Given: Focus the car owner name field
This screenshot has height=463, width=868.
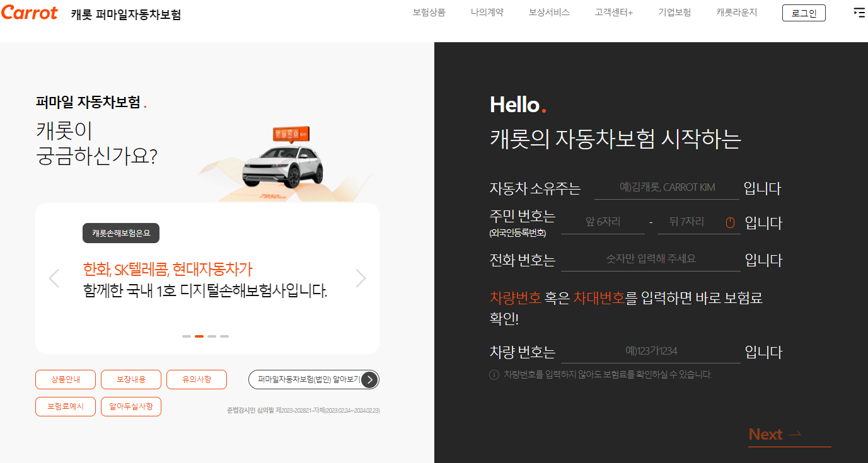Looking at the screenshot, I should click(x=667, y=188).
